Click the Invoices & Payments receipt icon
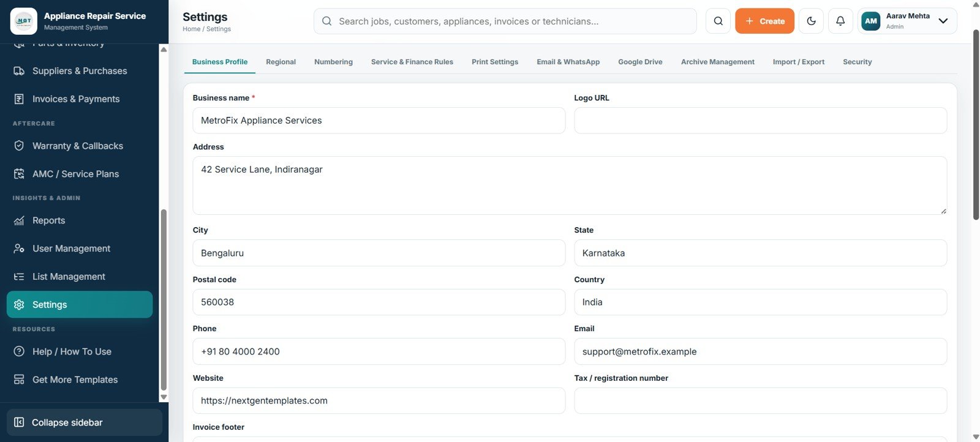980x442 pixels. coord(19,99)
